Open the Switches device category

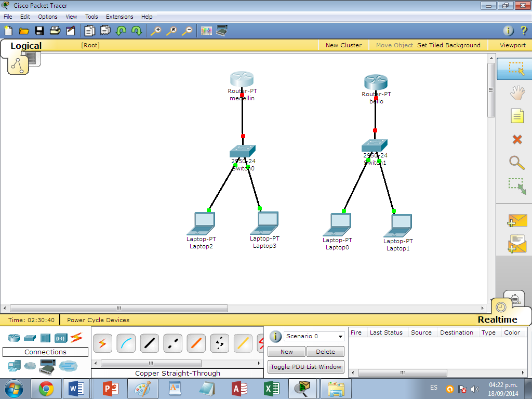pos(30,338)
